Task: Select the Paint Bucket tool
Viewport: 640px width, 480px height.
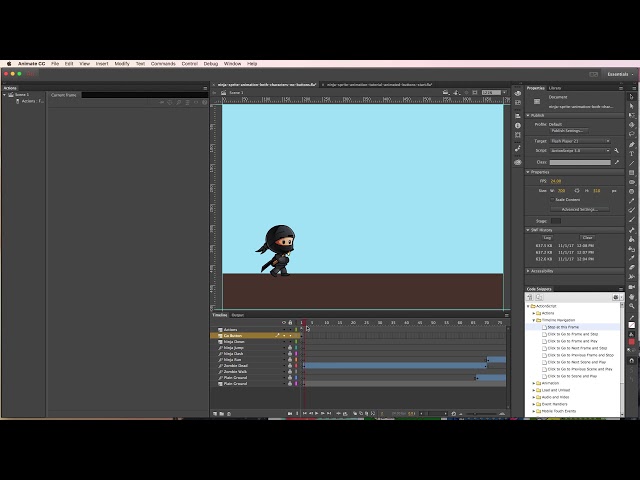Action: [x=631, y=240]
